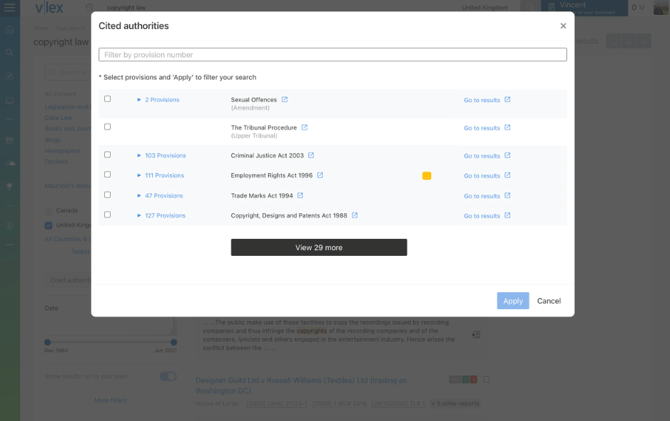Expand 127 Provisions of Copyright Act
670x421 pixels.
coord(162,215)
